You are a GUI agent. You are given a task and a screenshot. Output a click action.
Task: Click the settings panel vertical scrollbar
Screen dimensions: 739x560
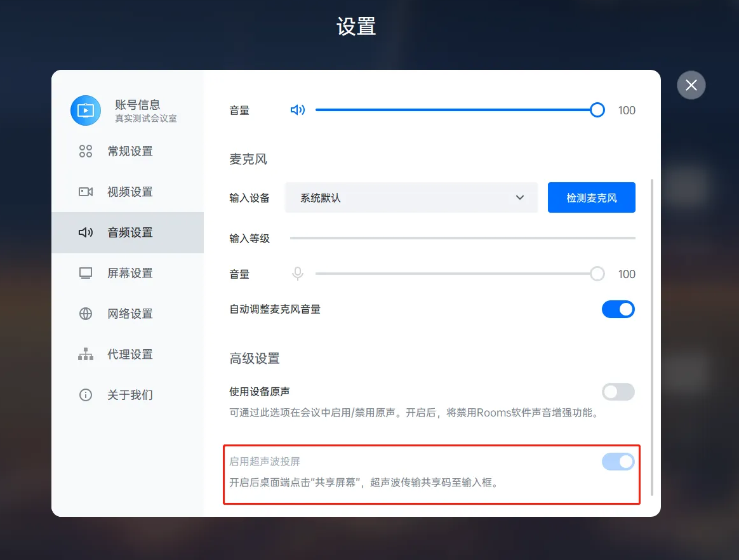pyautogui.click(x=652, y=337)
